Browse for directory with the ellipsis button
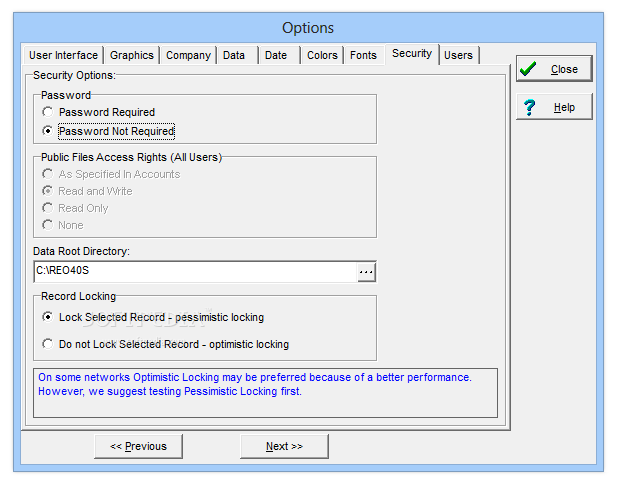The image size is (621, 491). coord(366,272)
